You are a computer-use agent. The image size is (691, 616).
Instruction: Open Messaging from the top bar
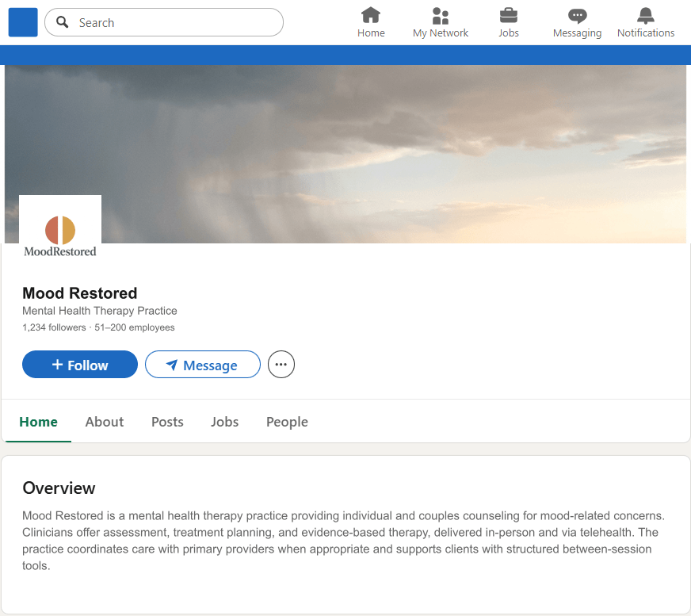(x=577, y=15)
